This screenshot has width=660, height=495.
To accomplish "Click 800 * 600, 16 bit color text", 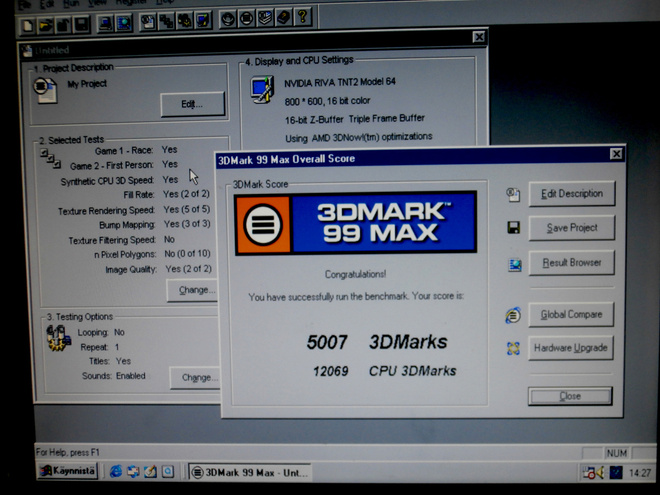I will coord(327,101).
